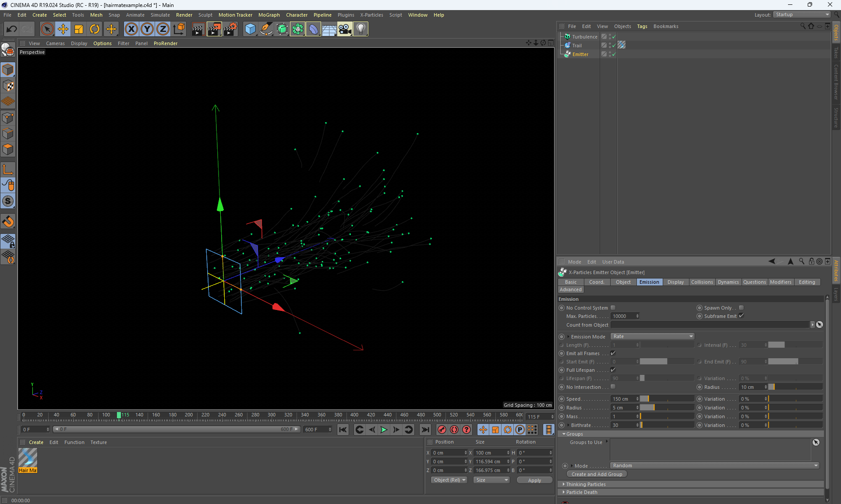Open the X-Particles menu
The width and height of the screenshot is (841, 504).
[371, 15]
